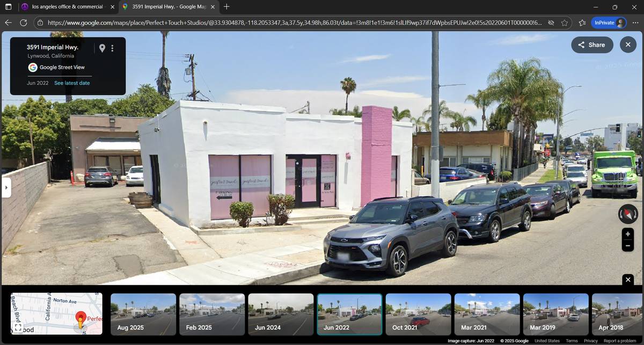Click the 'See latest date' link
Screen dimensions: 644x345
point(72,83)
